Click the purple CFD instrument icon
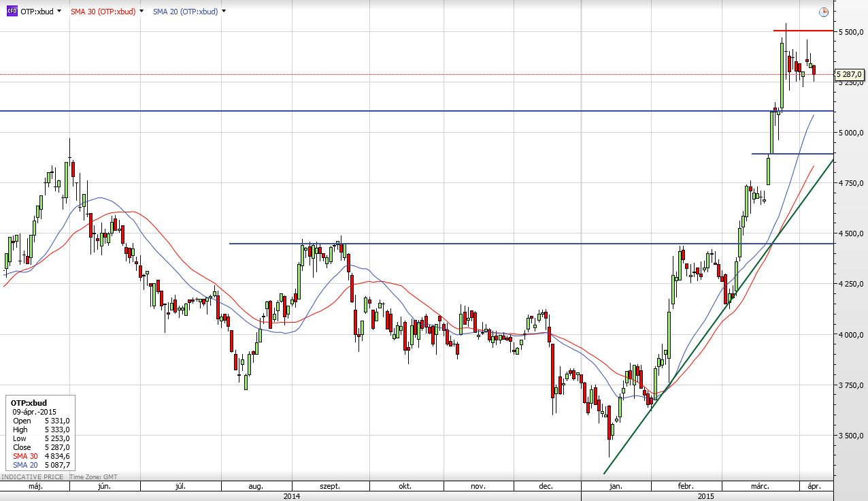Screen dimensions: 868x501 pos(12,12)
